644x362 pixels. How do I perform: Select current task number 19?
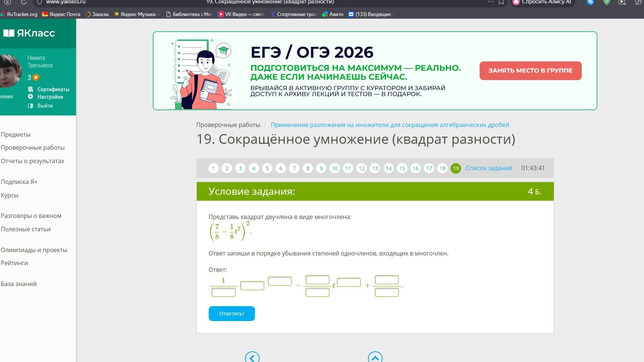click(x=456, y=168)
